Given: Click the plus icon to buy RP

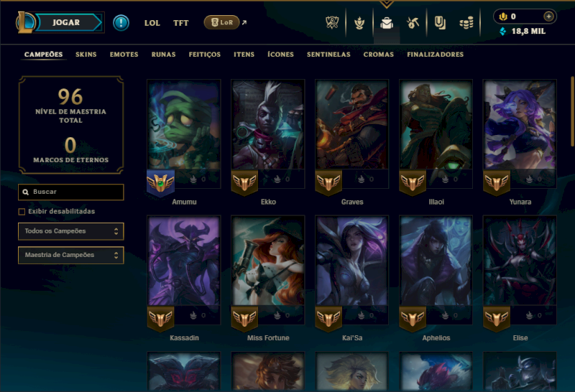Looking at the screenshot, I should pos(548,17).
